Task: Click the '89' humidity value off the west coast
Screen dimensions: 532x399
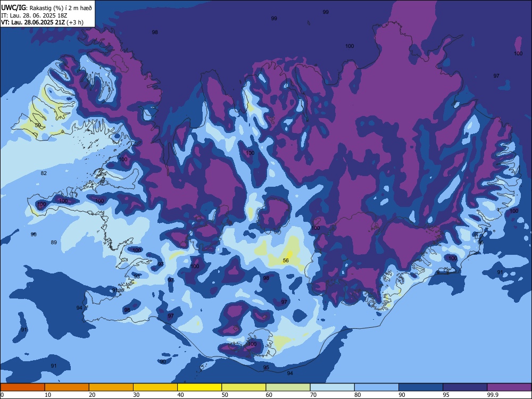Action: point(54,242)
